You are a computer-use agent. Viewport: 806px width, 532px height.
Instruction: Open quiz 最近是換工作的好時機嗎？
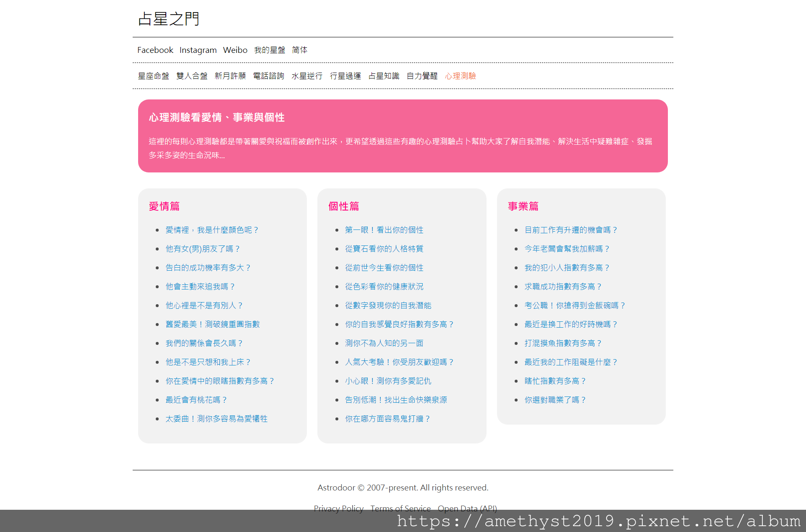pyautogui.click(x=571, y=324)
